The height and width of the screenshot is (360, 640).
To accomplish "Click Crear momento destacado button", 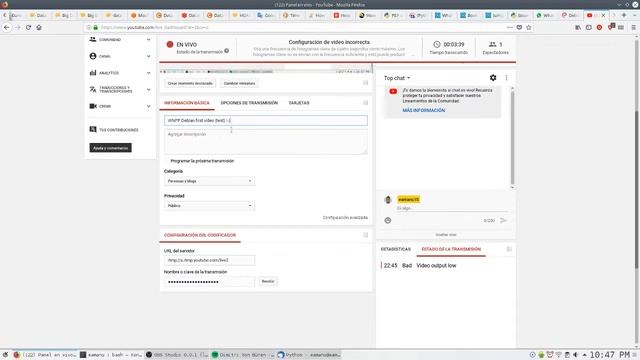I will pos(190,83).
